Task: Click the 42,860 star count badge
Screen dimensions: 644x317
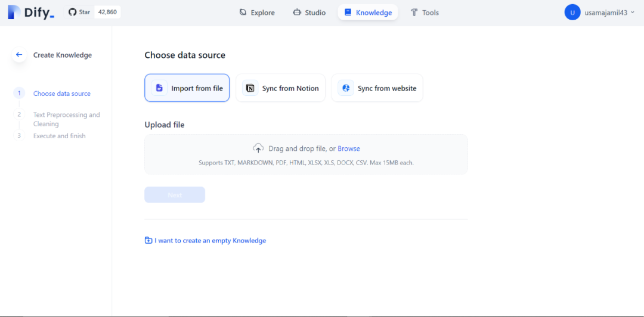Action: [107, 12]
